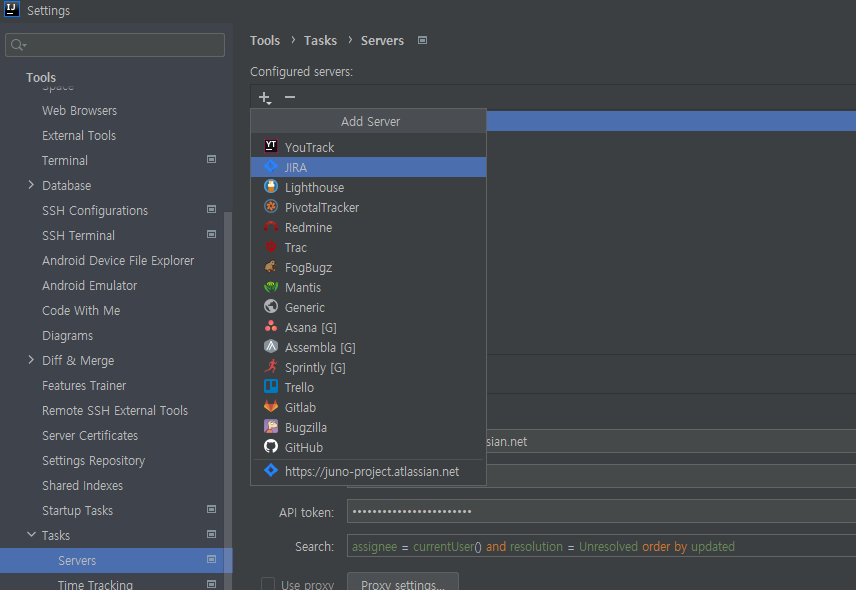Select the juno-project.atlassian.net entry
This screenshot has width=856, height=590.
pyautogui.click(x=368, y=472)
